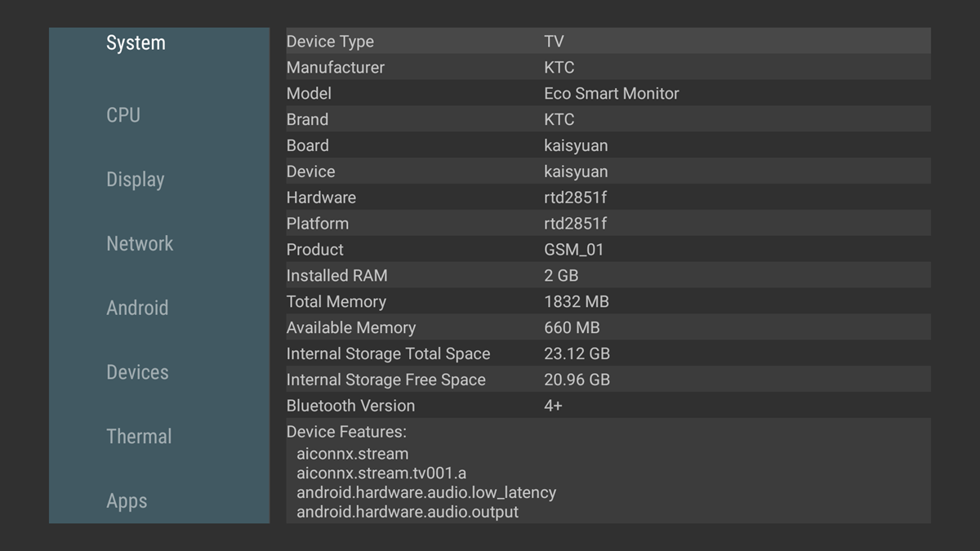This screenshot has height=551, width=980.
Task: Select Internal Storage Total Space label
Action: point(389,355)
